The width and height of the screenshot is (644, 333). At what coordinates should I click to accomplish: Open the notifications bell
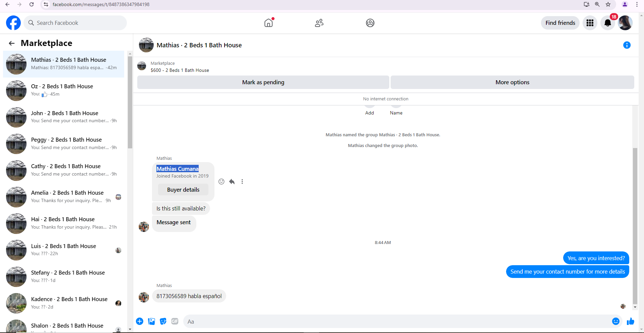(608, 23)
